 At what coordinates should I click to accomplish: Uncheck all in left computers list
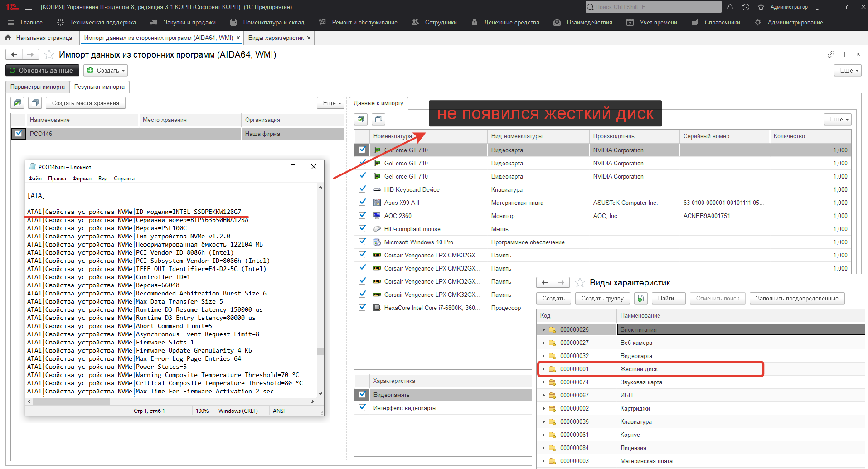pyautogui.click(x=35, y=103)
